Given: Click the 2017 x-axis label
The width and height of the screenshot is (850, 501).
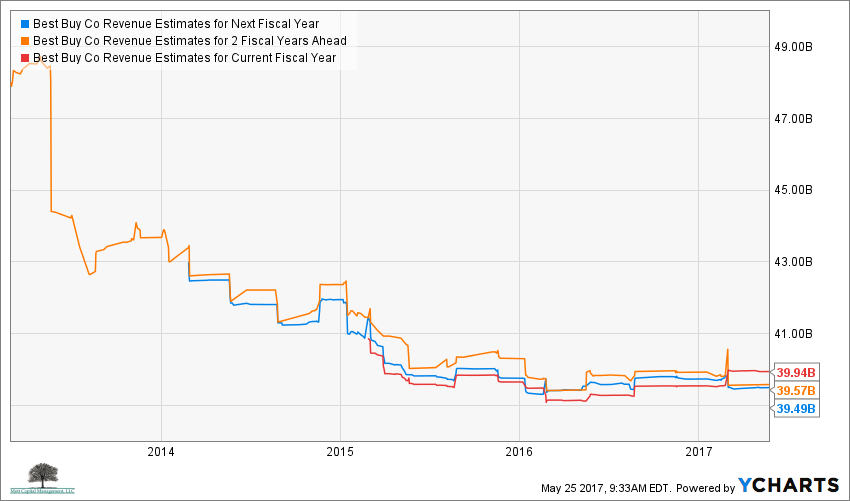Looking at the screenshot, I should pos(699,450).
